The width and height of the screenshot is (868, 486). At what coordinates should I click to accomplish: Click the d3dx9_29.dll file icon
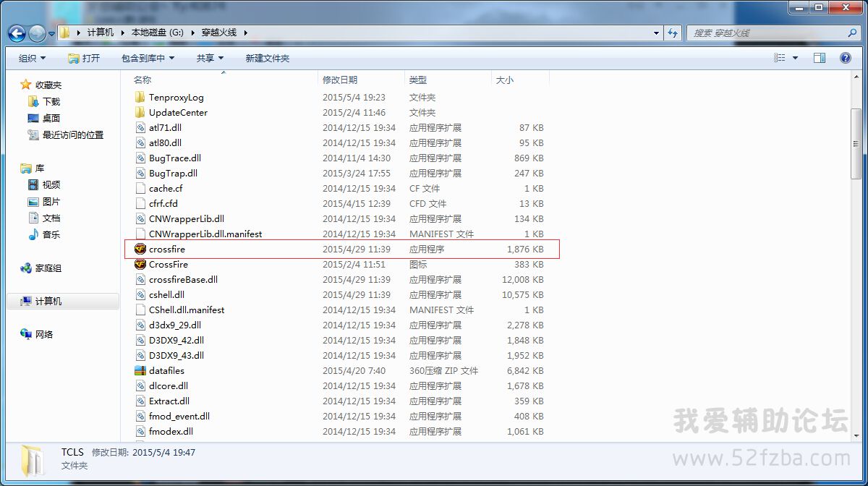click(140, 325)
